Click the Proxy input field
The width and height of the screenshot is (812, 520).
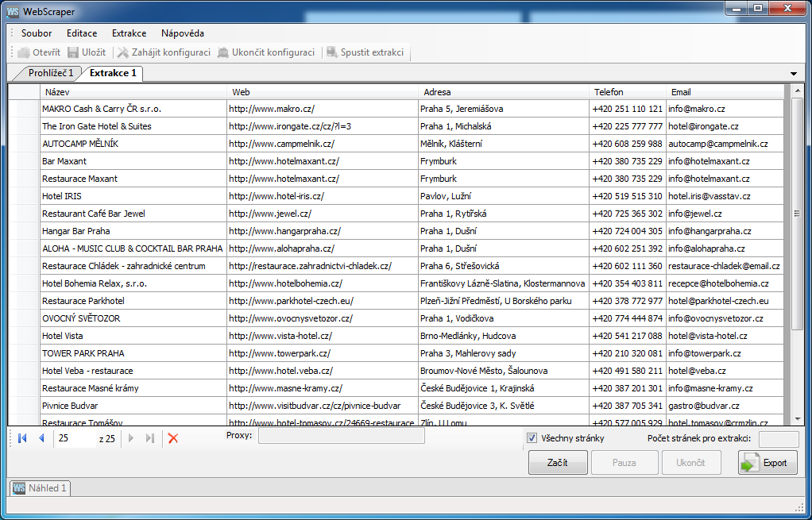point(342,436)
